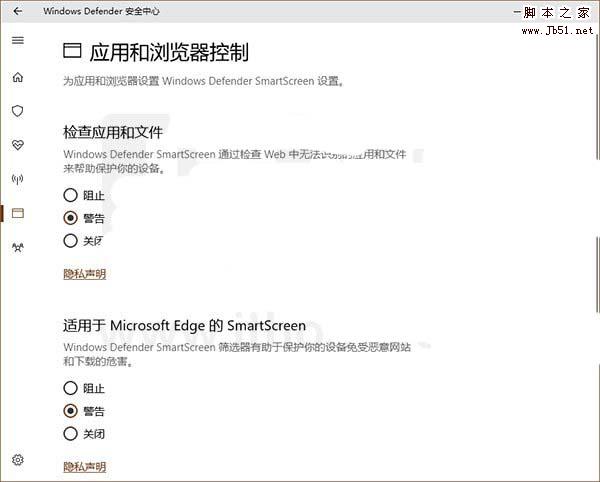Open settings gear at the sidebar bottom
600x482 pixels.
pos(18,460)
